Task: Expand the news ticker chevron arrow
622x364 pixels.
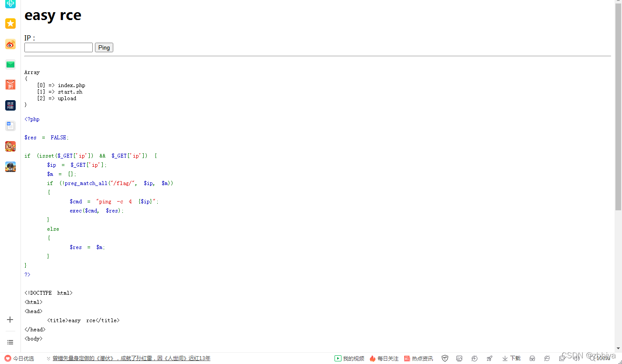Action: (x=48, y=358)
